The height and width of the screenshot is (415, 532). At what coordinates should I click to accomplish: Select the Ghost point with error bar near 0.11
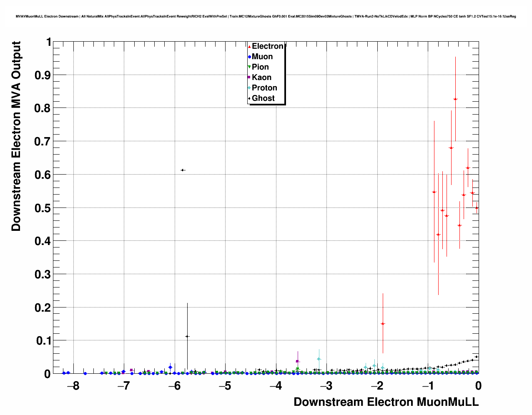tap(187, 336)
